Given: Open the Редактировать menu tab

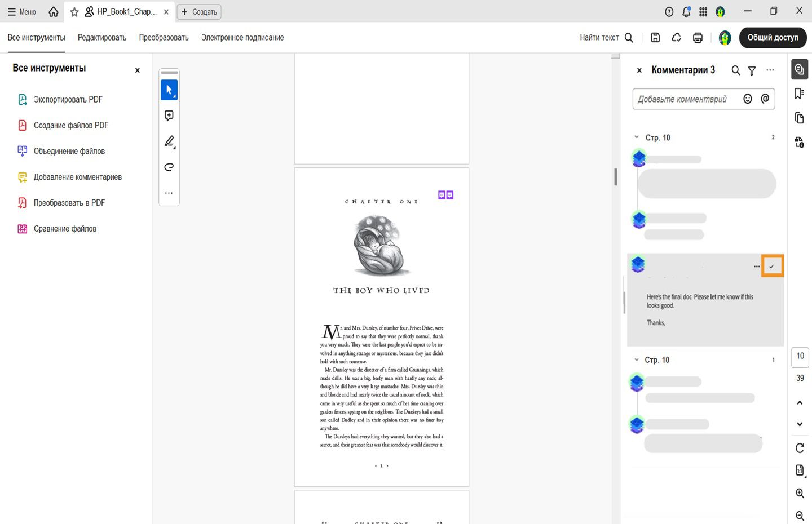Looking at the screenshot, I should point(102,38).
